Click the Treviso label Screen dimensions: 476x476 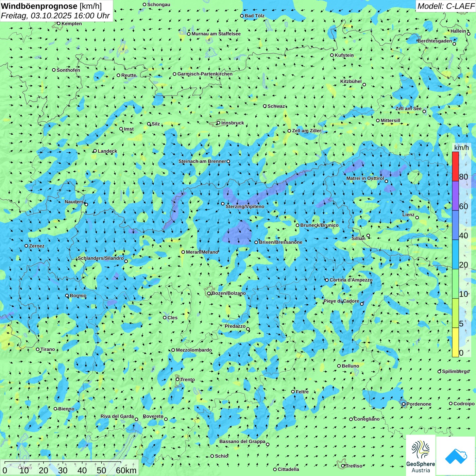[x=354, y=466]
